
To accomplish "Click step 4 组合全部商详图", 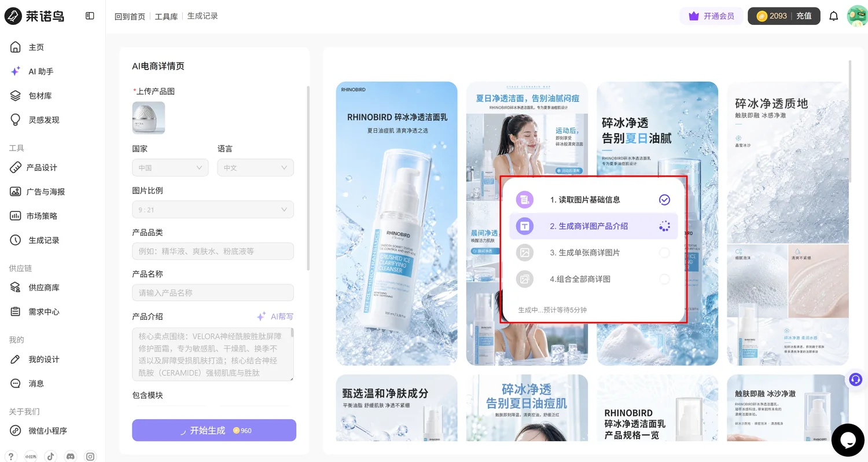I will (x=593, y=279).
